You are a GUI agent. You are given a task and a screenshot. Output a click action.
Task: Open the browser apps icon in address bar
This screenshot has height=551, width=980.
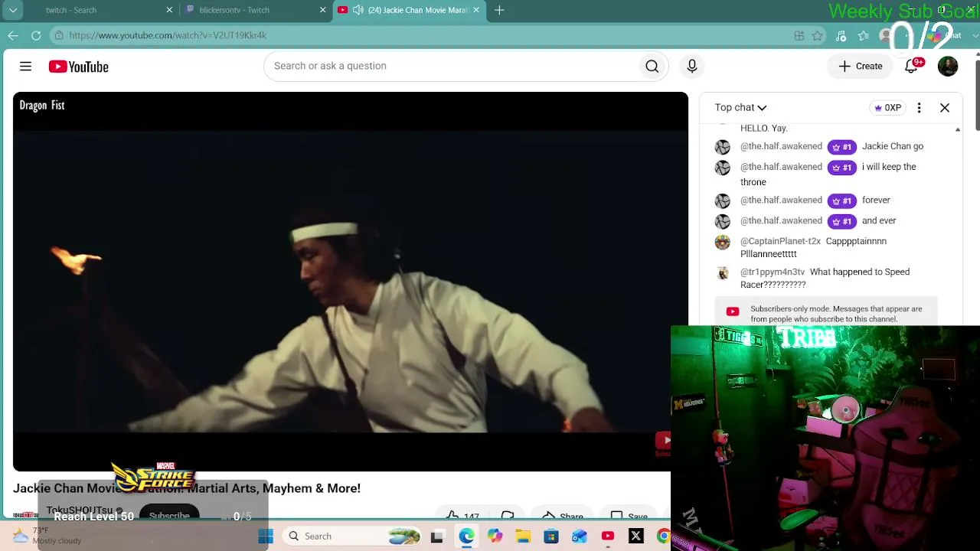(799, 35)
